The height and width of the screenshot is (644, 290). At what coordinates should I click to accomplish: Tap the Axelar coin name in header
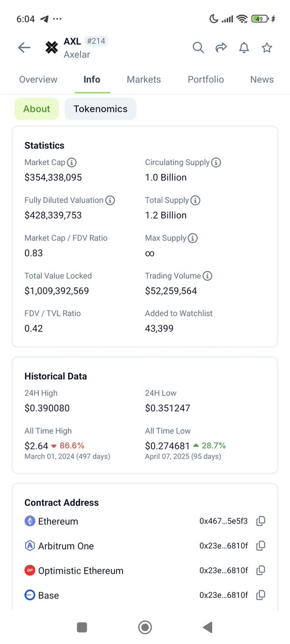(x=77, y=55)
